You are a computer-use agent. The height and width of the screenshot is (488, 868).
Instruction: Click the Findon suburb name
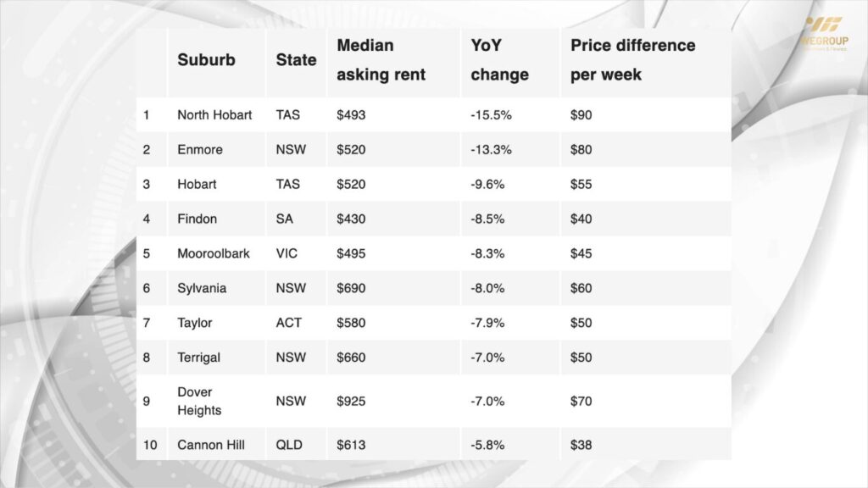[x=197, y=219]
